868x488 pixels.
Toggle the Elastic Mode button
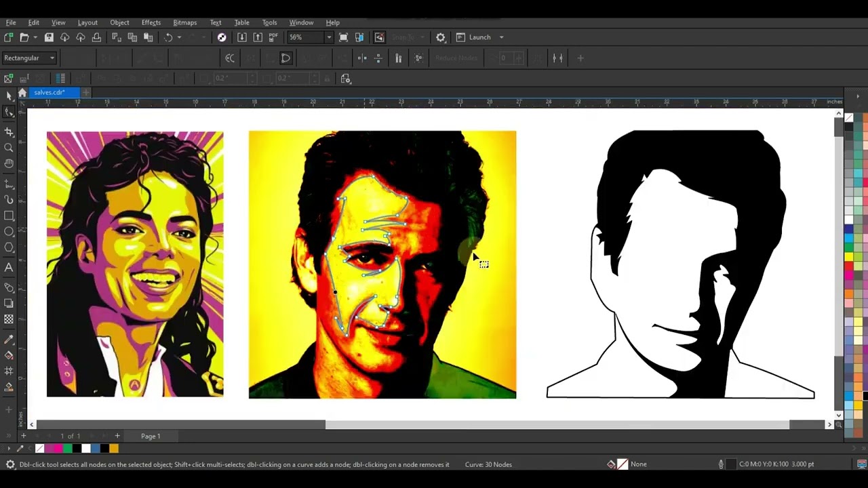click(x=398, y=58)
